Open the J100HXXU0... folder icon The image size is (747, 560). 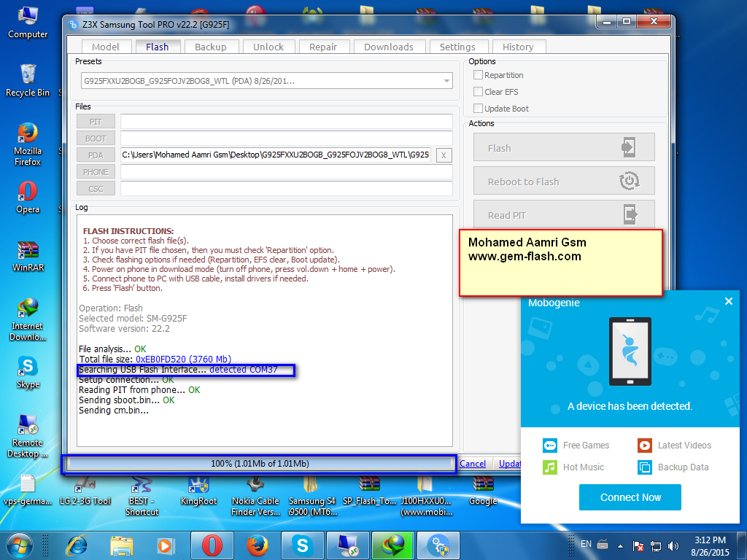pyautogui.click(x=426, y=496)
